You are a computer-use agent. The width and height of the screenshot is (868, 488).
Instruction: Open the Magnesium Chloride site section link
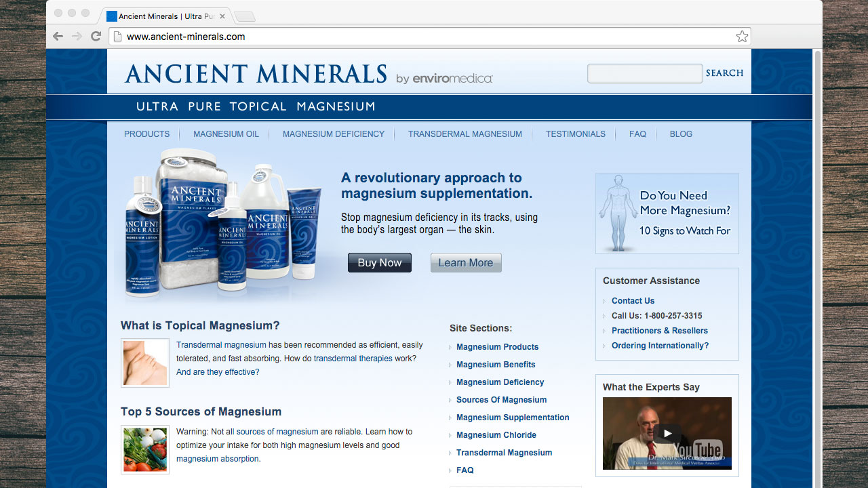click(496, 435)
